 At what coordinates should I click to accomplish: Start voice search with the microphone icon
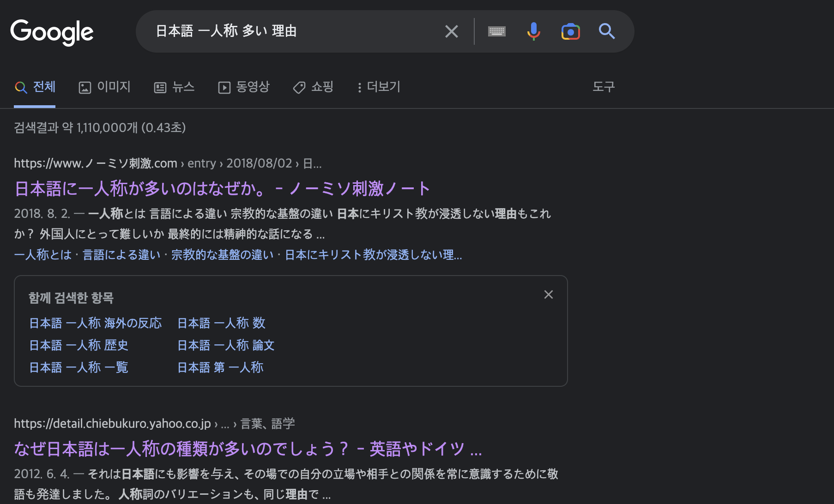(533, 31)
